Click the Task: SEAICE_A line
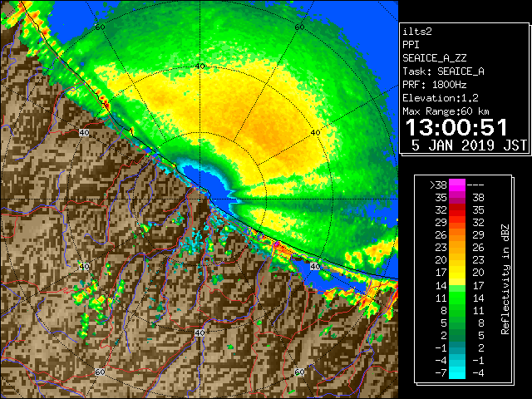The image size is (532, 399). 443,71
